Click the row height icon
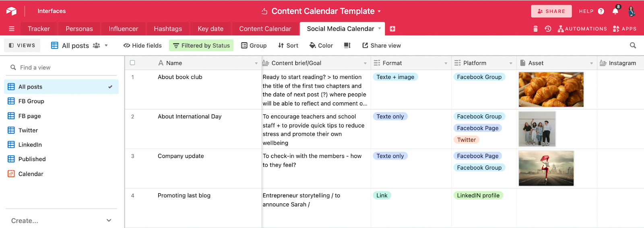The image size is (644, 228). click(347, 46)
